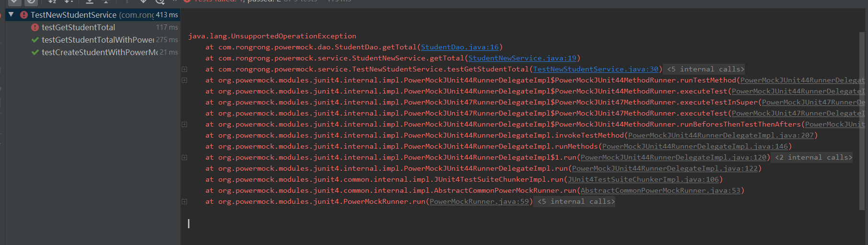Expand fold marker on PowerMockRunner.run line

(184, 201)
